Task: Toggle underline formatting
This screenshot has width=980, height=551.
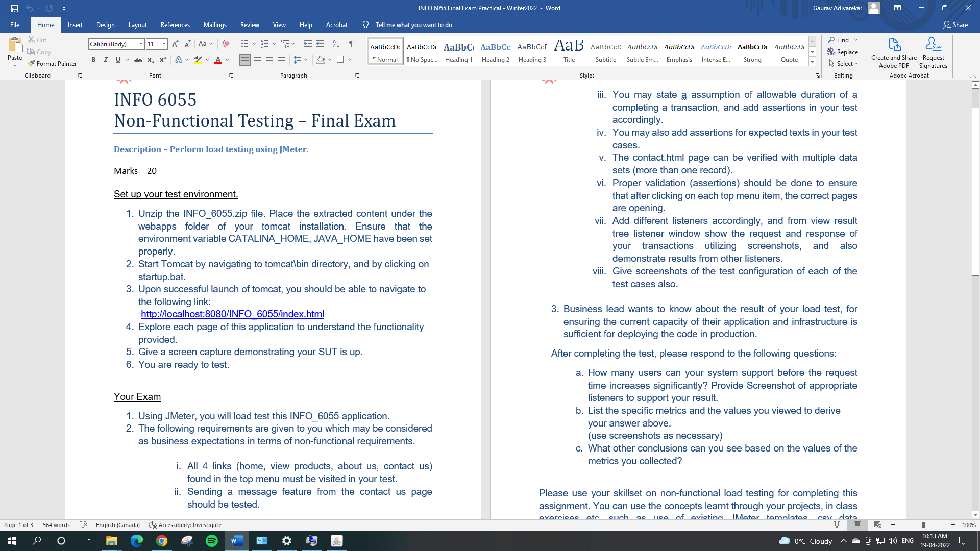Action: (x=117, y=60)
